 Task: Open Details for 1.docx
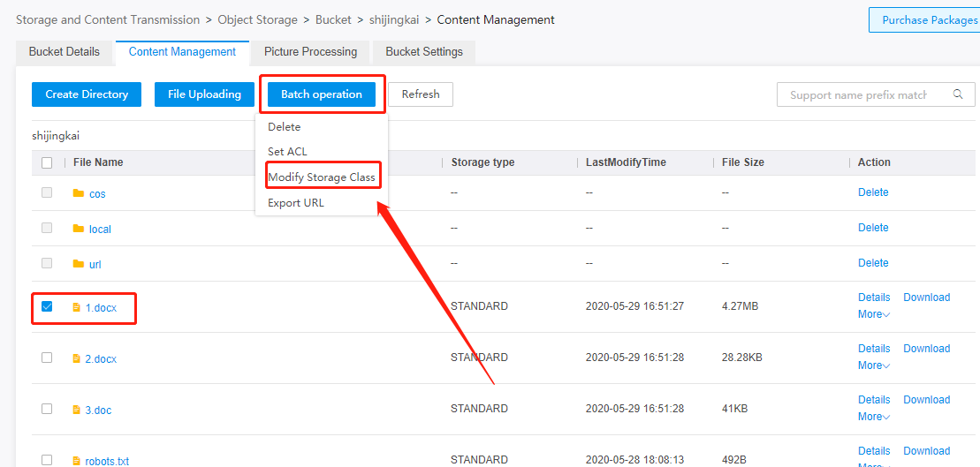[874, 298]
